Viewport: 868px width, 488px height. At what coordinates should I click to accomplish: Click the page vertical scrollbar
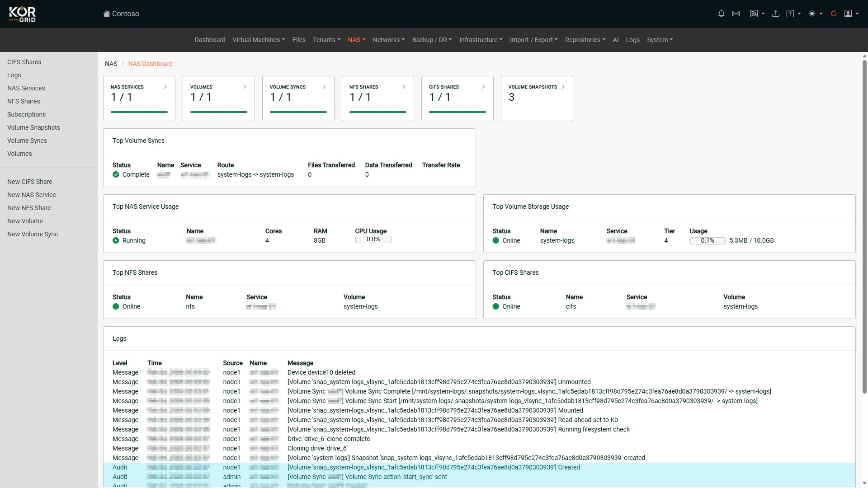[x=864, y=226]
